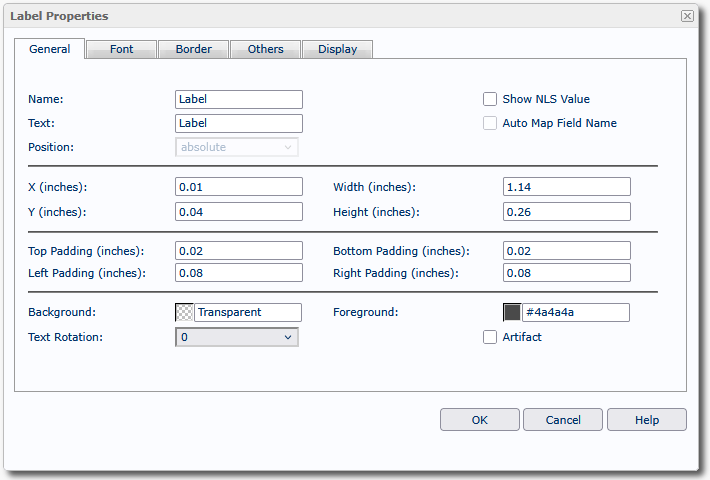Close the Label Properties dialog

[687, 16]
